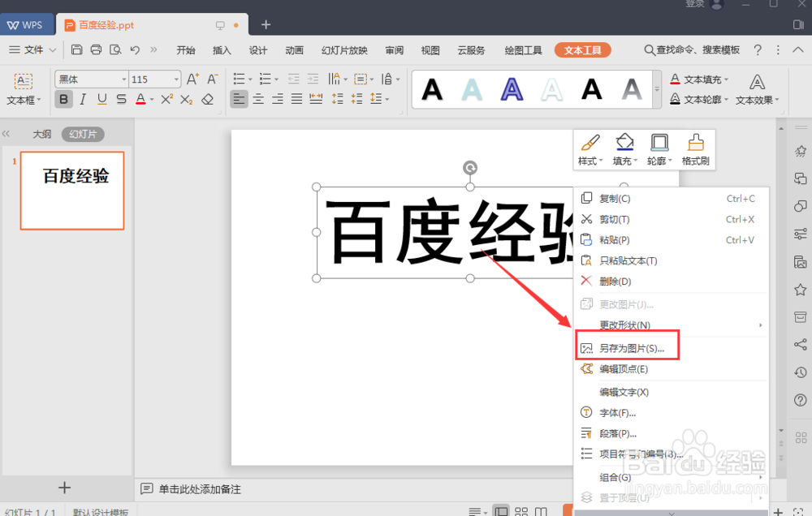
Task: Select 字体(F) menu entry
Action: coord(671,413)
